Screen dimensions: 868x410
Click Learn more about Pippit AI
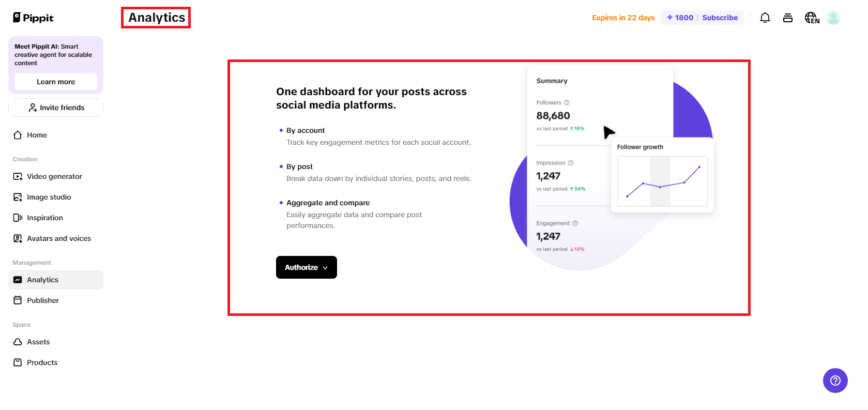click(55, 81)
